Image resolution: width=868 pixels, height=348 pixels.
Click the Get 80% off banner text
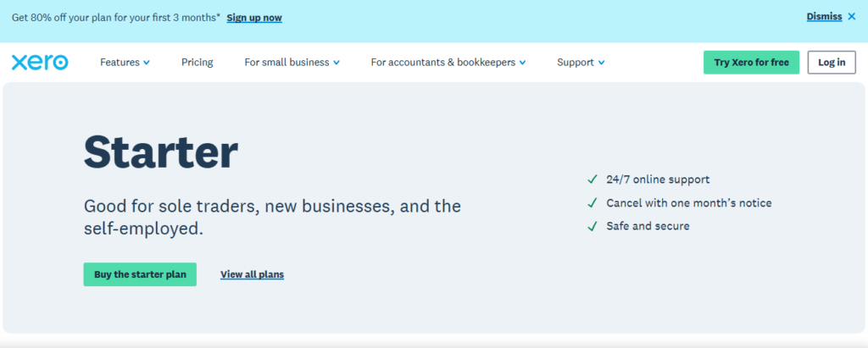tap(116, 17)
